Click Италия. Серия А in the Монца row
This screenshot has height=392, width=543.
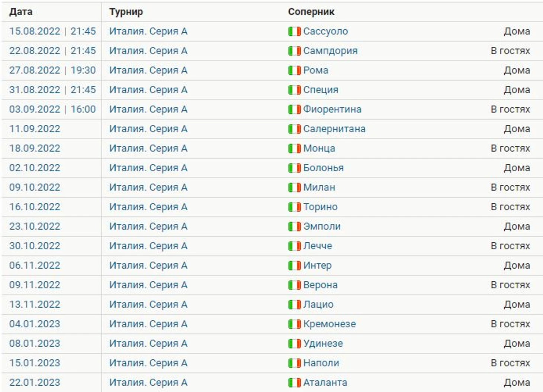(x=148, y=148)
